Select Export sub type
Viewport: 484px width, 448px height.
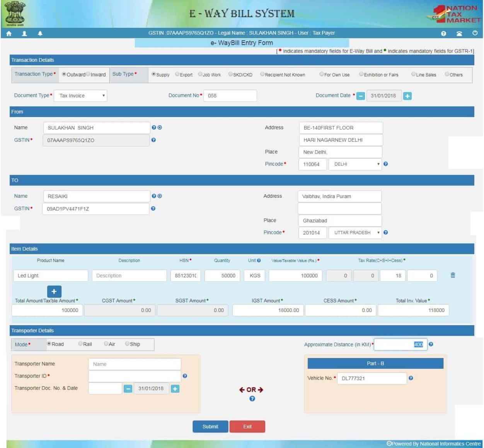tap(177, 74)
